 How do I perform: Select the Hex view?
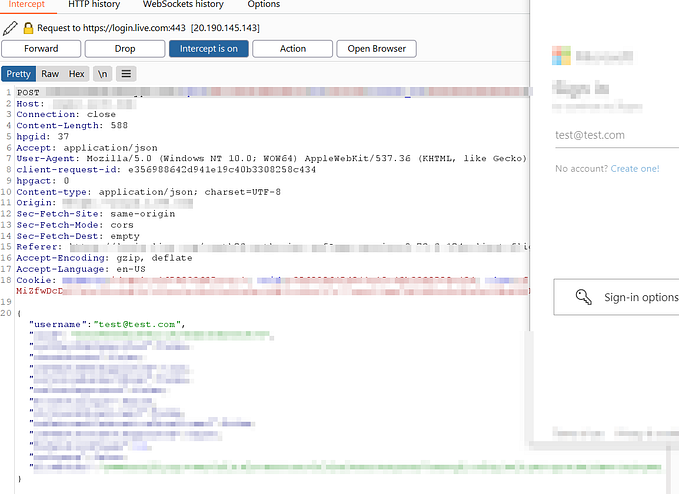pos(77,74)
